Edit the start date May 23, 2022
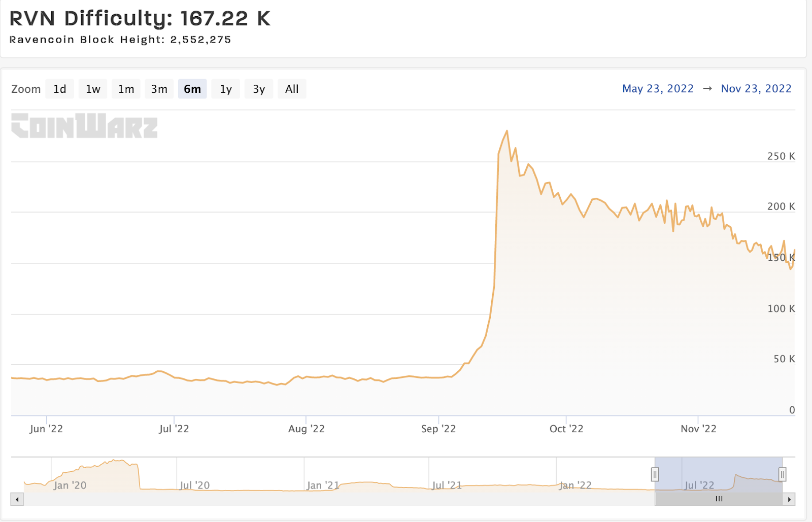 point(658,89)
